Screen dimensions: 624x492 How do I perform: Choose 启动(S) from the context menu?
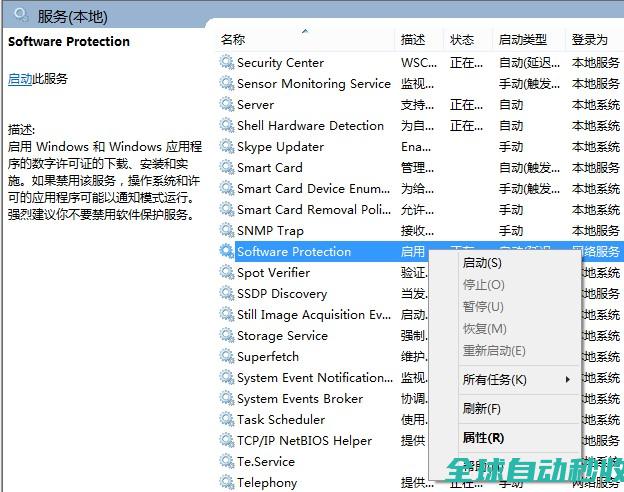click(482, 263)
